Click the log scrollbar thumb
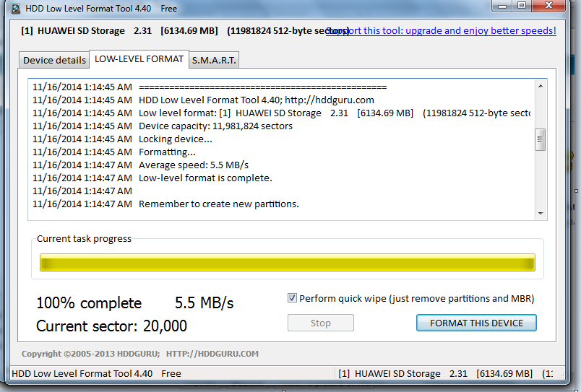This screenshot has height=392, width=581. click(x=541, y=139)
